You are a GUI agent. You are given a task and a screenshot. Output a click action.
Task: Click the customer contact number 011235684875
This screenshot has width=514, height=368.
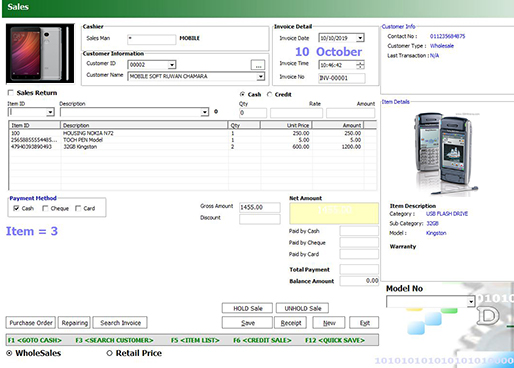point(447,36)
